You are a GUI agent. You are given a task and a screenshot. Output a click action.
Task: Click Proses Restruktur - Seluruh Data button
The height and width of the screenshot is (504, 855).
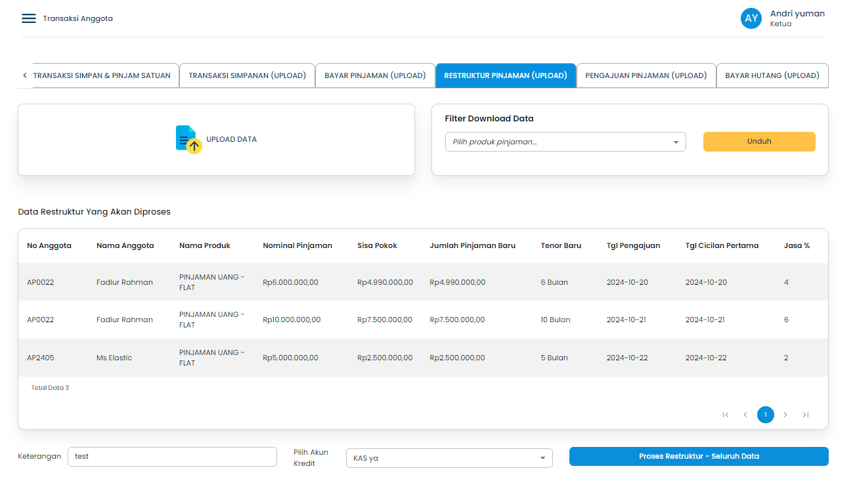(x=699, y=456)
